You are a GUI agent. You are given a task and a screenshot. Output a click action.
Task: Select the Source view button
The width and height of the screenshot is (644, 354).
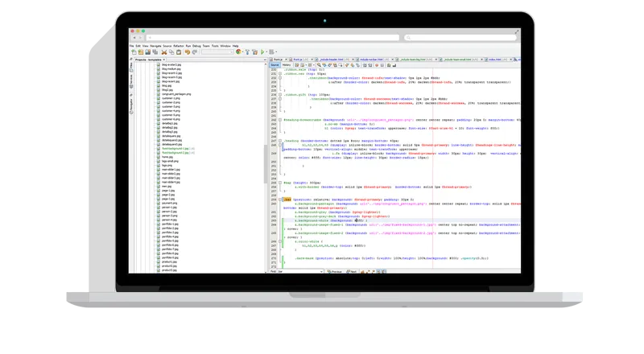pos(275,64)
